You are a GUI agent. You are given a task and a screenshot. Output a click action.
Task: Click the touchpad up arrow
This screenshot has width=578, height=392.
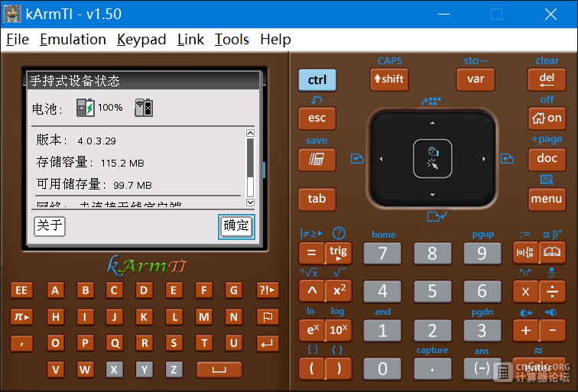433,123
